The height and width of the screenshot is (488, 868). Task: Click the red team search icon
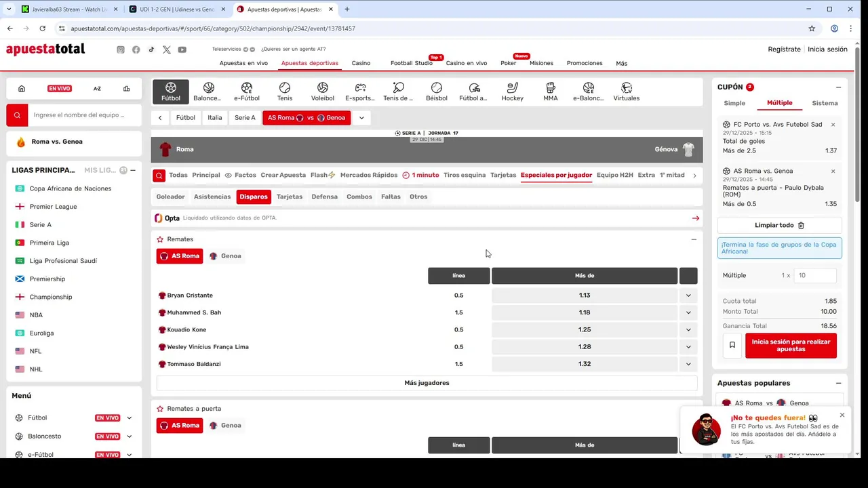point(18,115)
